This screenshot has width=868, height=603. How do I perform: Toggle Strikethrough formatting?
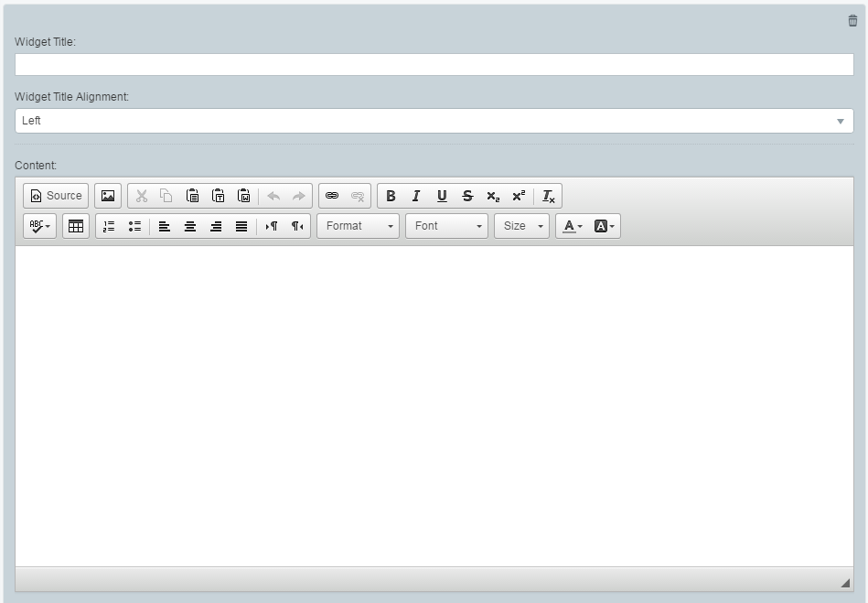click(x=467, y=196)
